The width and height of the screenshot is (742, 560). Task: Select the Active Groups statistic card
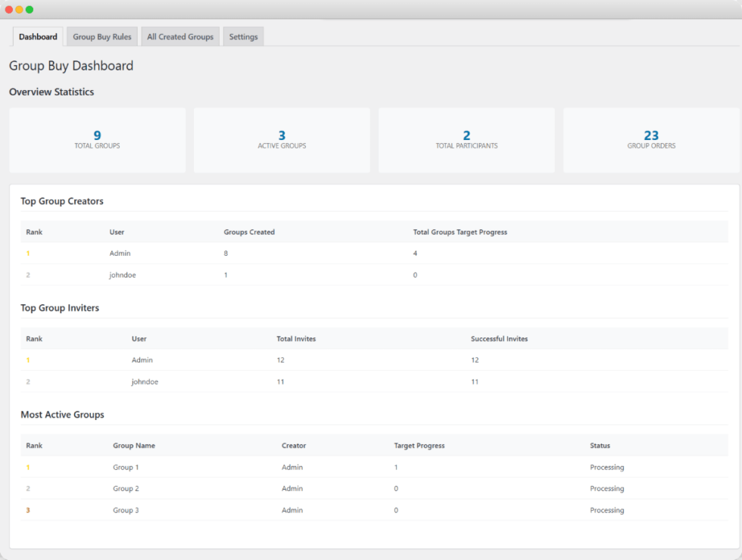282,140
